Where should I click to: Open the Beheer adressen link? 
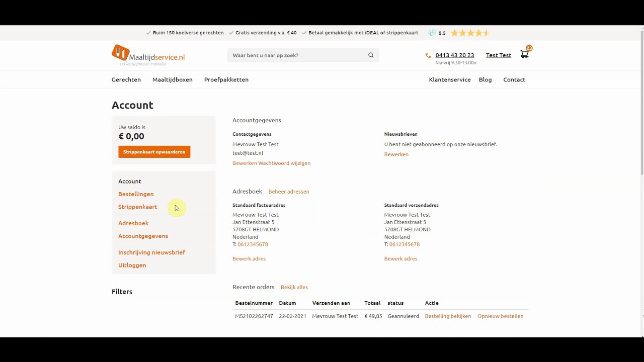[289, 192]
